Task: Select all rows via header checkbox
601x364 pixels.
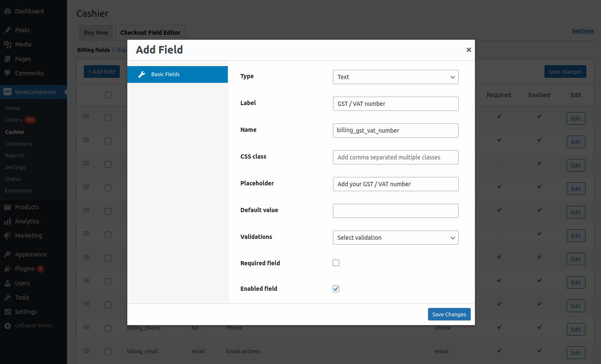Action: (x=108, y=95)
